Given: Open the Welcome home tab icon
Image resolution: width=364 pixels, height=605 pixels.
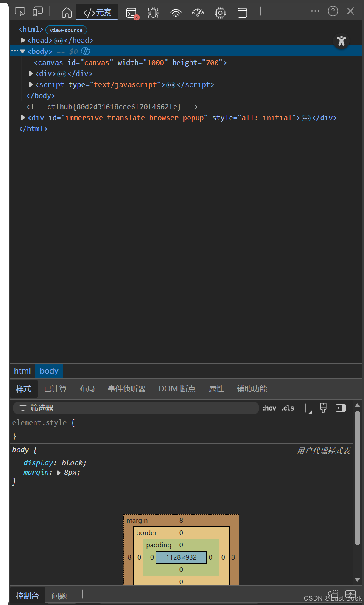Looking at the screenshot, I should 67,12.
